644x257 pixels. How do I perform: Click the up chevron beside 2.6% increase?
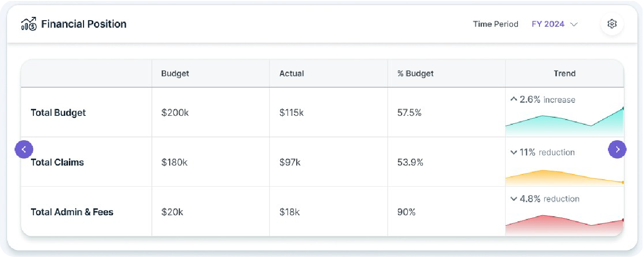click(x=514, y=99)
